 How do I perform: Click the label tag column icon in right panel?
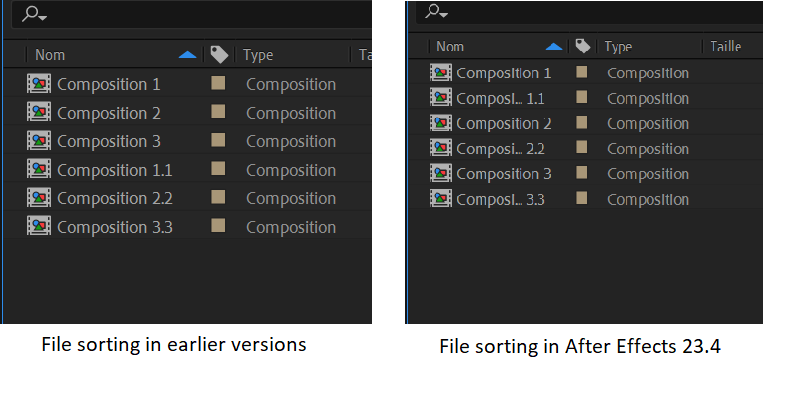(582, 47)
